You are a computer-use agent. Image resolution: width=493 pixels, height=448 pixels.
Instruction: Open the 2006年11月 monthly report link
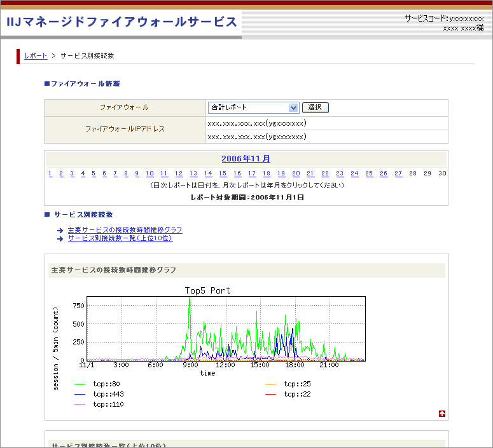246,159
